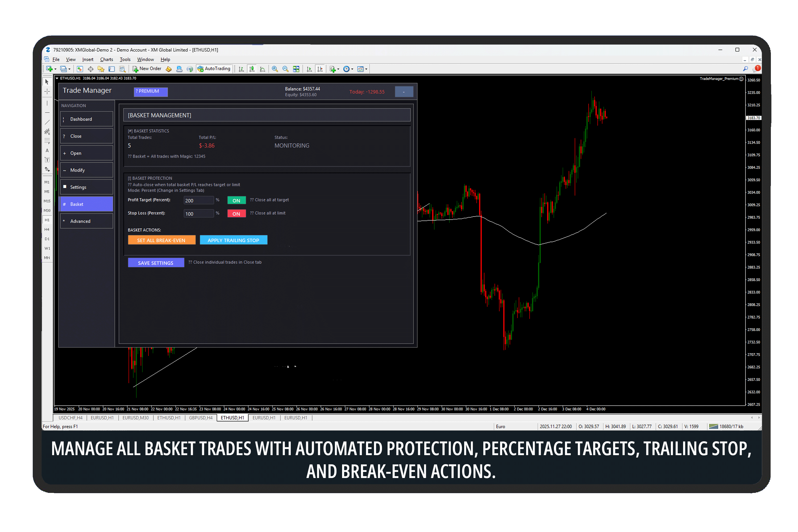This screenshot has height=532, width=798.
Task: Select the Crosshair tool in the sidebar
Action: click(47, 92)
